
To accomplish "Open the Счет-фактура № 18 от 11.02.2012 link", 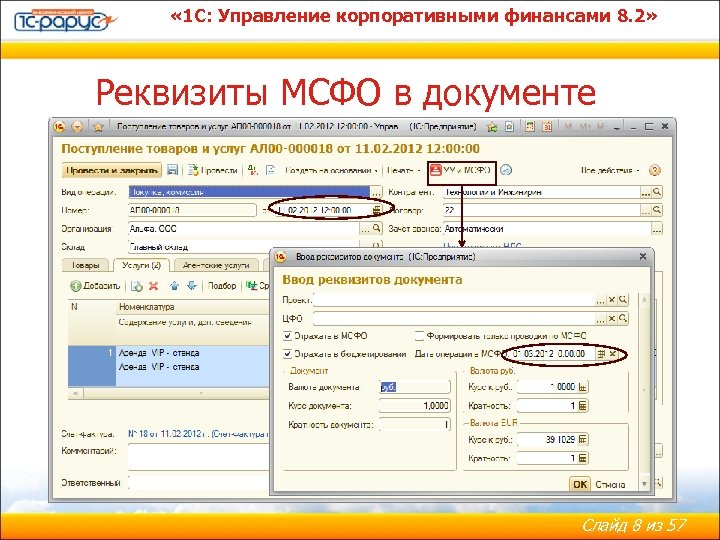I will pos(198,433).
